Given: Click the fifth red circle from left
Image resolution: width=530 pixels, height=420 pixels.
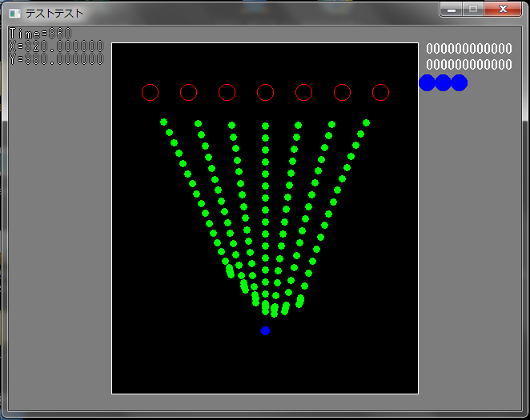Looking at the screenshot, I should coord(303,93).
